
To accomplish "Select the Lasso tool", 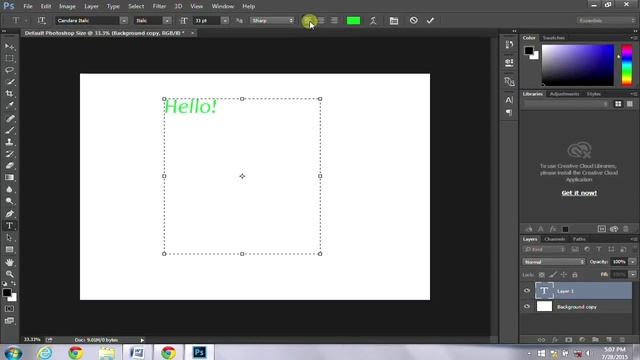I will (9, 70).
